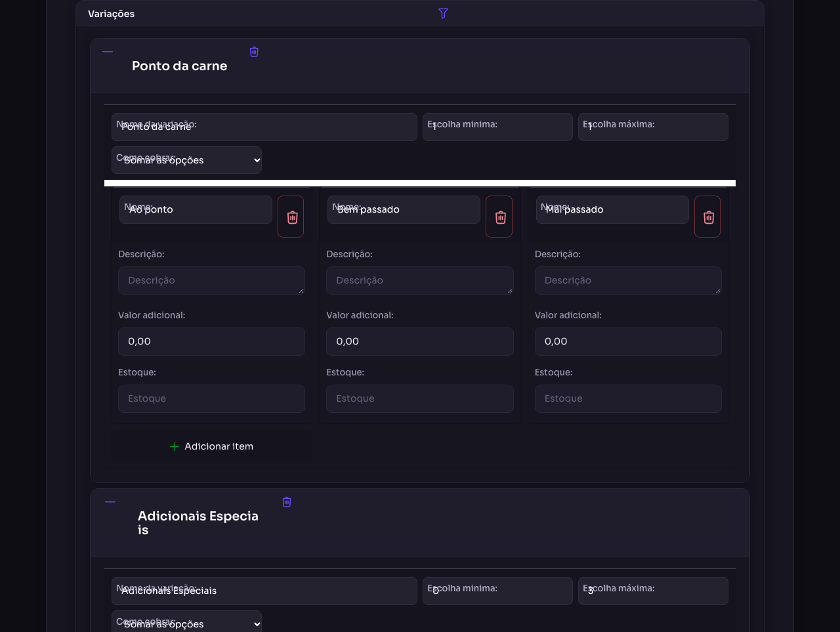The width and height of the screenshot is (840, 632).
Task: Delete the Ponto da carne variation
Action: (254, 52)
